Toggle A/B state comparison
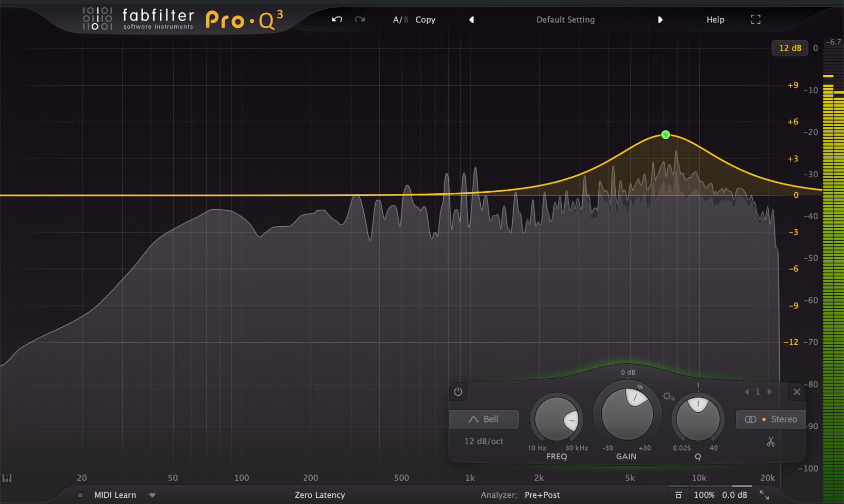Screen dimensions: 844x504 [400, 20]
